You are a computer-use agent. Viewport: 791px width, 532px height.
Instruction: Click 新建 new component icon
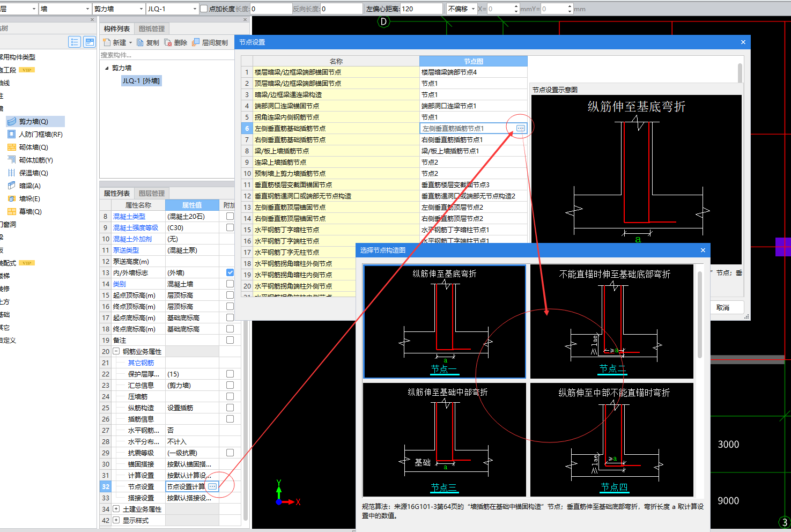(106, 43)
